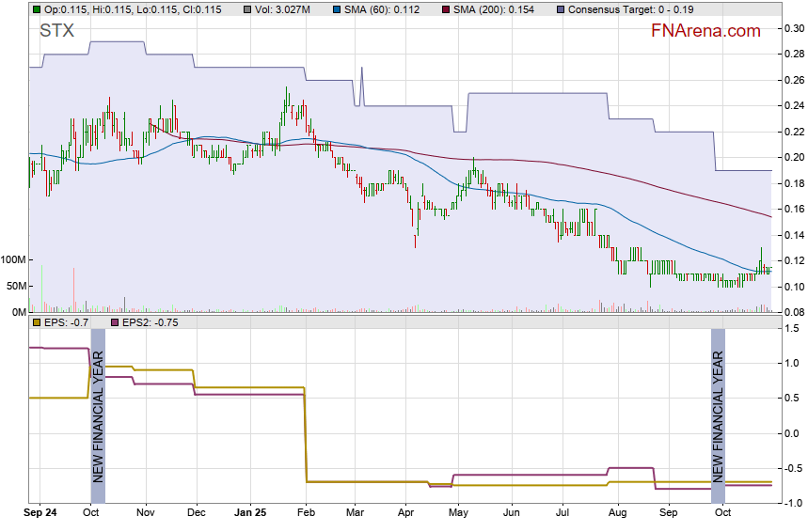Click the yellow EPS legend swatch
The height and width of the screenshot is (532, 808).
[x=37, y=322]
